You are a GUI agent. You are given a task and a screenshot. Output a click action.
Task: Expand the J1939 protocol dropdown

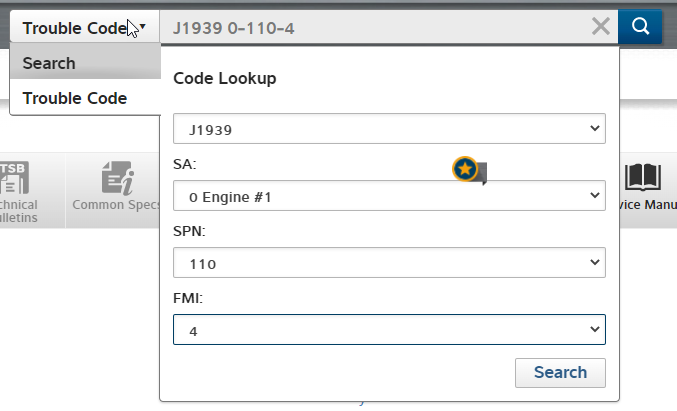coord(389,129)
